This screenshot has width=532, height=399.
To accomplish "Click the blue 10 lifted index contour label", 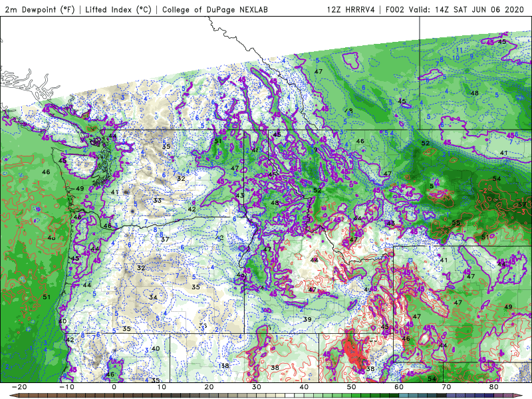I will (x=456, y=58).
